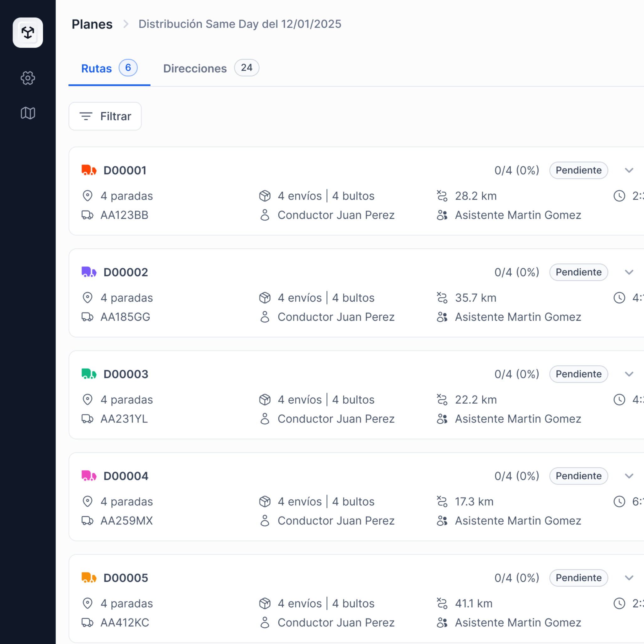644x644 pixels.
Task: Click the cube logo in sidebar
Action: tap(28, 33)
